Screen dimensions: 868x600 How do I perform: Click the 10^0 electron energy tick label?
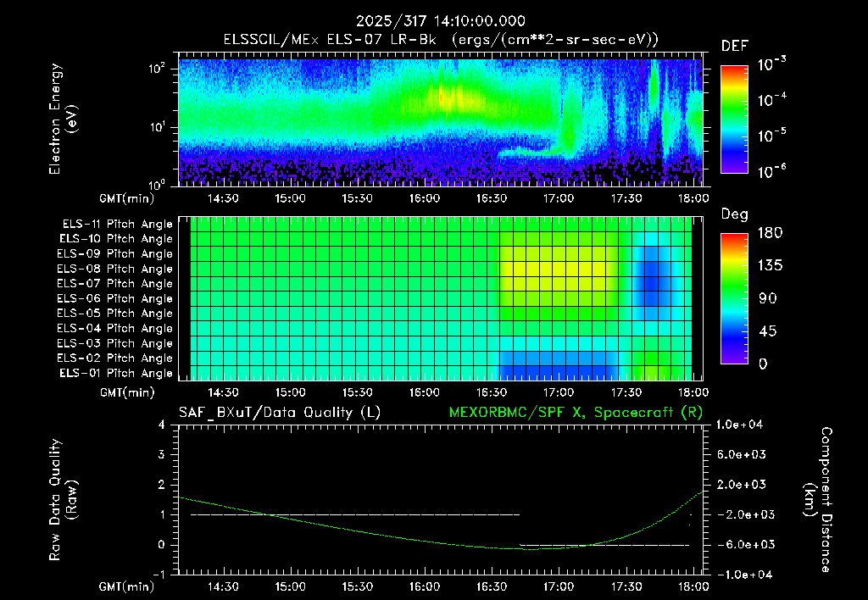(157, 184)
